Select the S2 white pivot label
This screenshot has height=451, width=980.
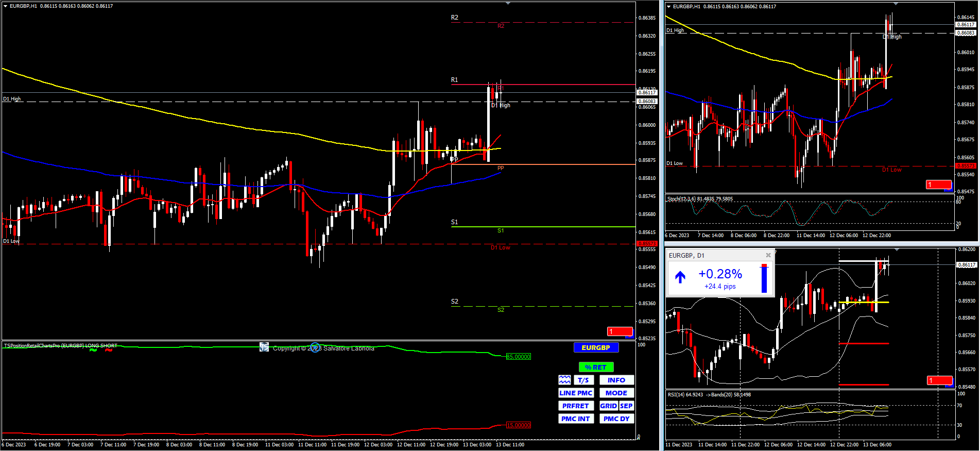[x=454, y=302]
